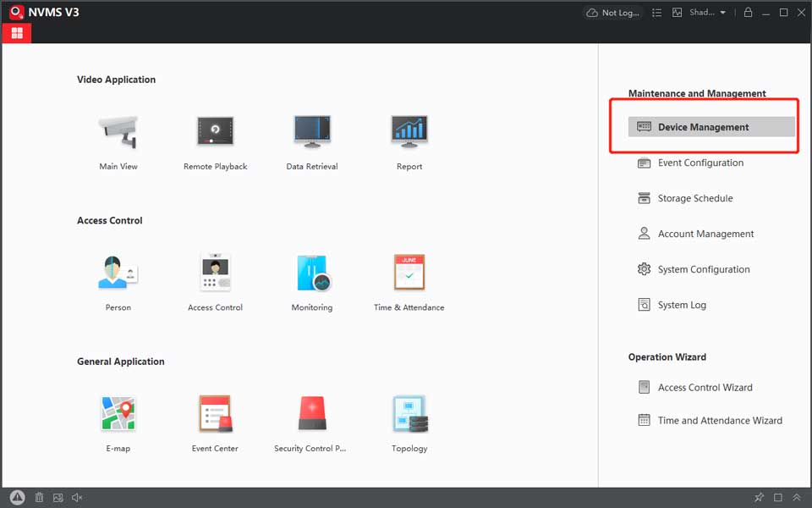Image resolution: width=812 pixels, height=508 pixels.
Task: Open the Time & Attendance calendar icon
Action: point(409,273)
